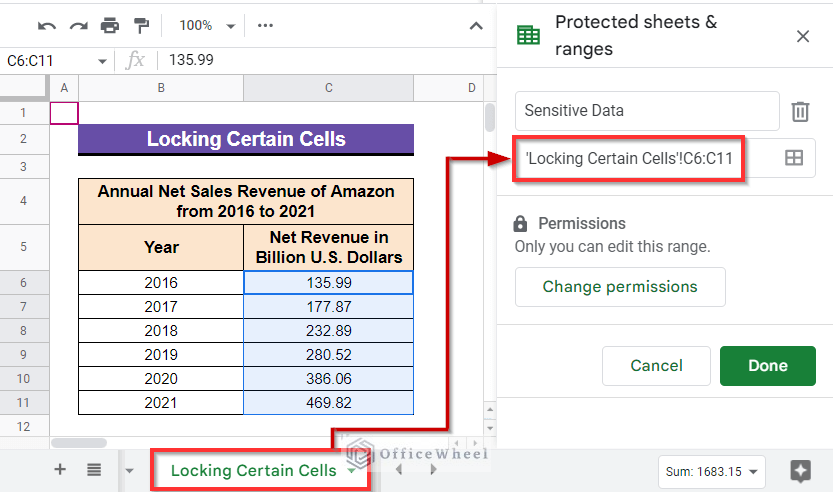Viewport: 833px width, 492px height.
Task: Open the three-dot more toolbar options
Action: [265, 26]
